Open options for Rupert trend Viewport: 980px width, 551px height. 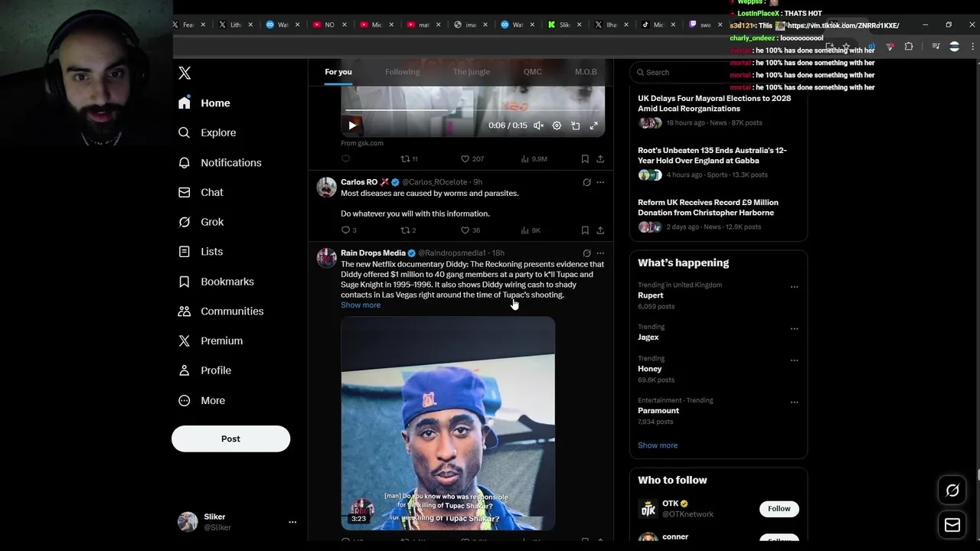click(794, 287)
